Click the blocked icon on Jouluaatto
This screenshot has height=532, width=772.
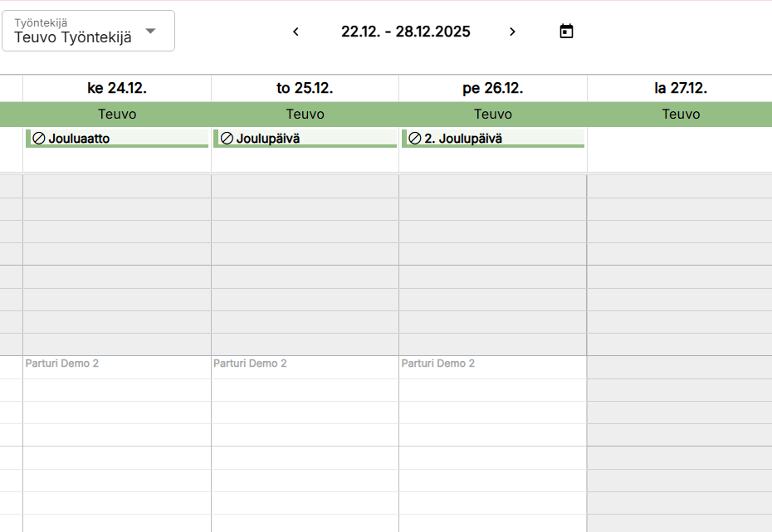39,139
